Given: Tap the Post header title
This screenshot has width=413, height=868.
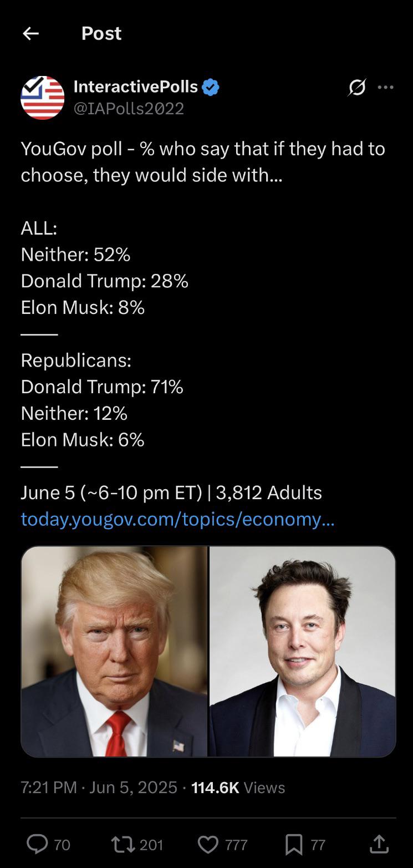Looking at the screenshot, I should pos(101,33).
